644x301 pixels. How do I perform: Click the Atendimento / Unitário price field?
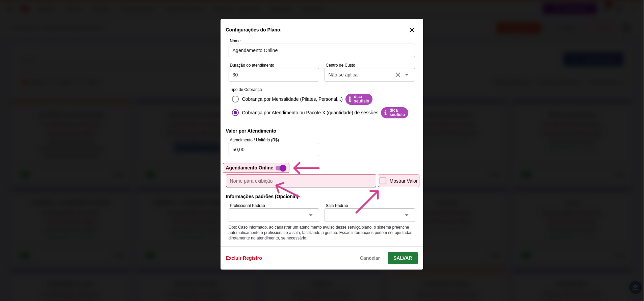[274, 149]
